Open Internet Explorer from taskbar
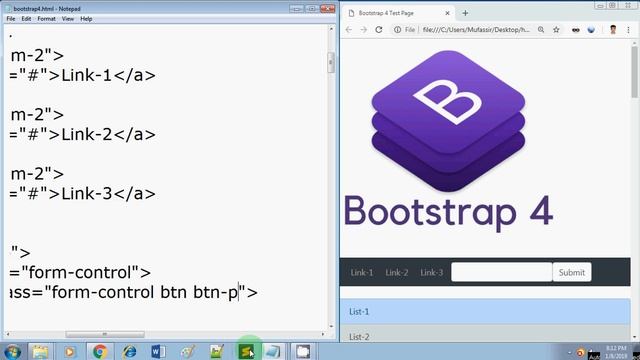 [129, 351]
